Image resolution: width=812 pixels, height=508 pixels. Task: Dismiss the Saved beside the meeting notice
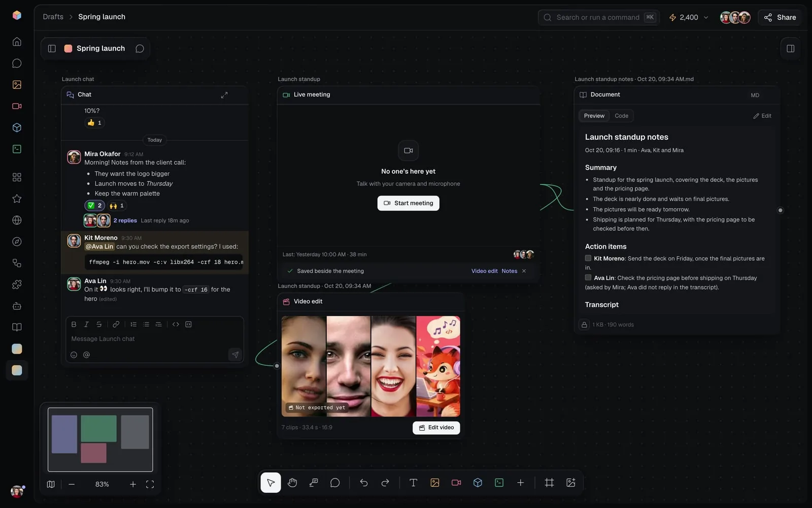click(x=524, y=271)
